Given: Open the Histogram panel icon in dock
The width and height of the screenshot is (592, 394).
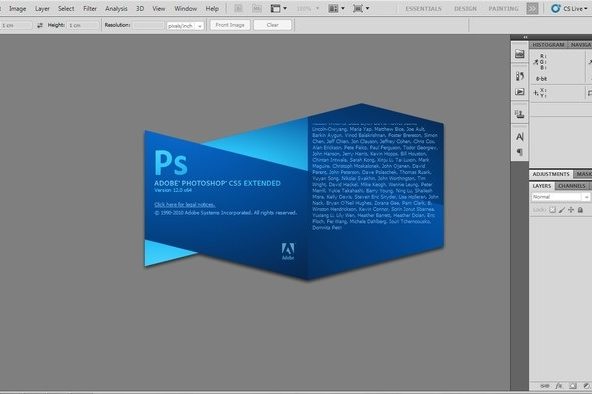Looking at the screenshot, I should [520, 54].
